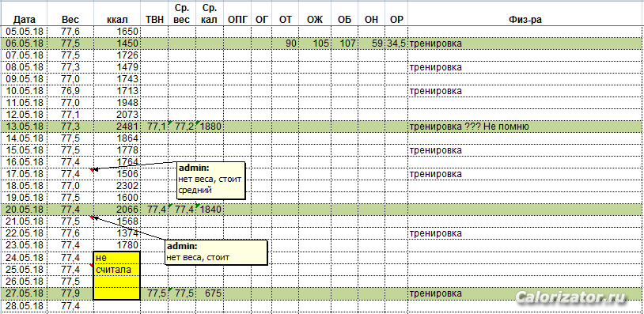This screenshot has width=644, height=314.
Task: Click the red comment marker on 25.05.18 weight
Action: point(92,265)
